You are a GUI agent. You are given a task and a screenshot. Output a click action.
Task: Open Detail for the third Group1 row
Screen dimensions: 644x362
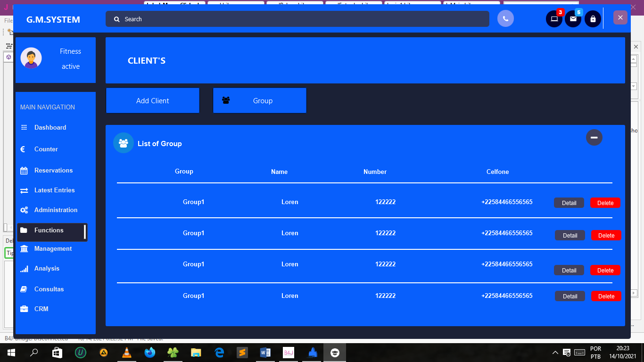tap(569, 270)
